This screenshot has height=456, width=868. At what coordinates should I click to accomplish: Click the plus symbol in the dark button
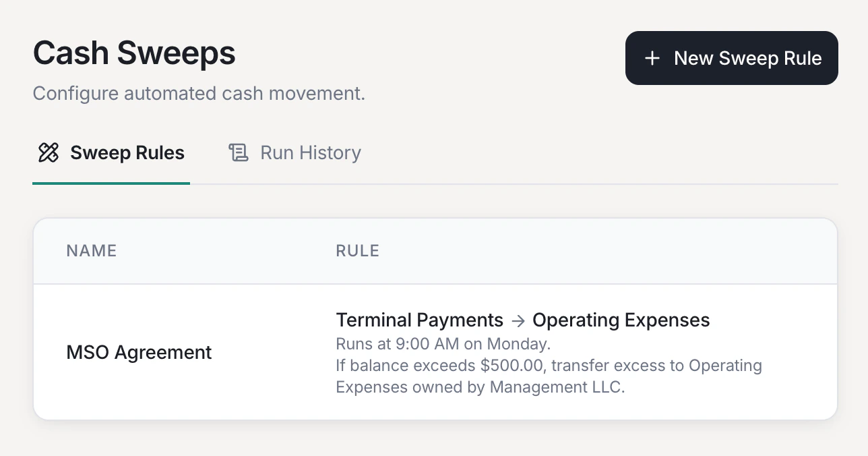pyautogui.click(x=652, y=58)
